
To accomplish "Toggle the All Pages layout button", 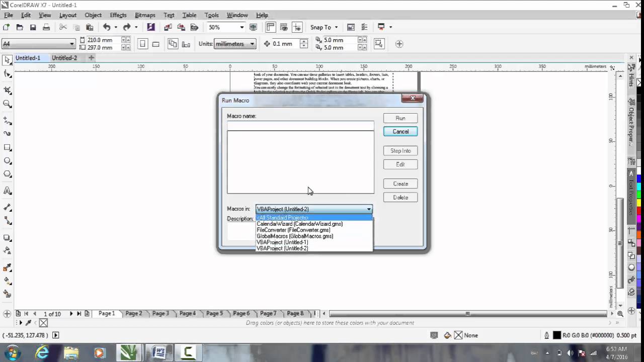I will point(173,44).
